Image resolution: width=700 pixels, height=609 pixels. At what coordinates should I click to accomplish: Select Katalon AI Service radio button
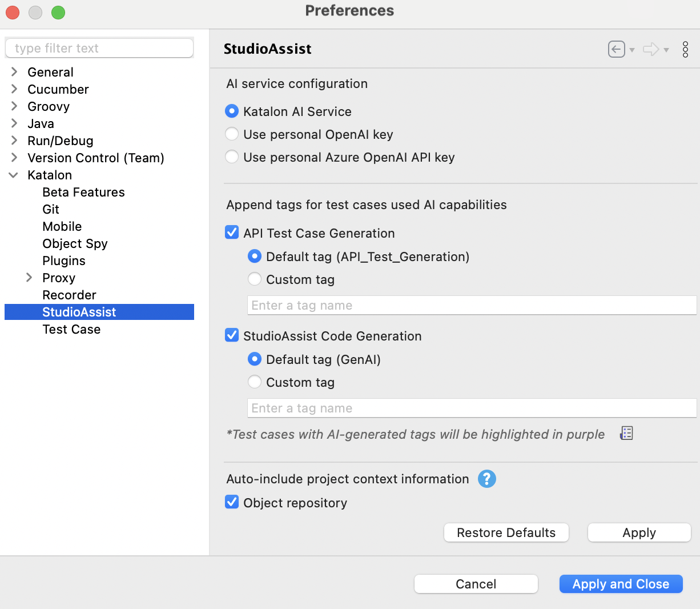click(x=232, y=111)
